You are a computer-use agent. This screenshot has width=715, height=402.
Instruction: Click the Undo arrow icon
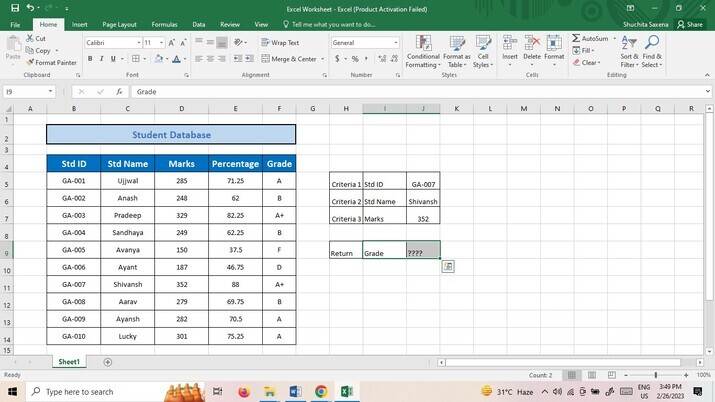pyautogui.click(x=31, y=8)
